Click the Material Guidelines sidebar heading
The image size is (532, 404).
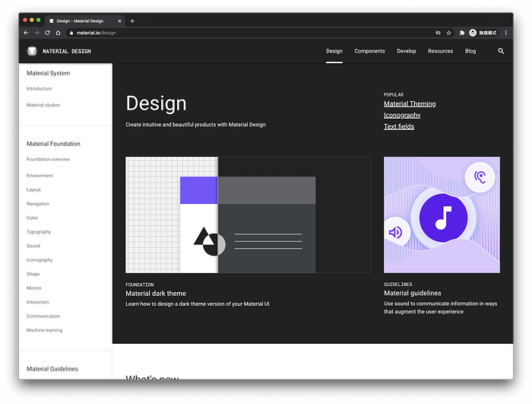[52, 369]
